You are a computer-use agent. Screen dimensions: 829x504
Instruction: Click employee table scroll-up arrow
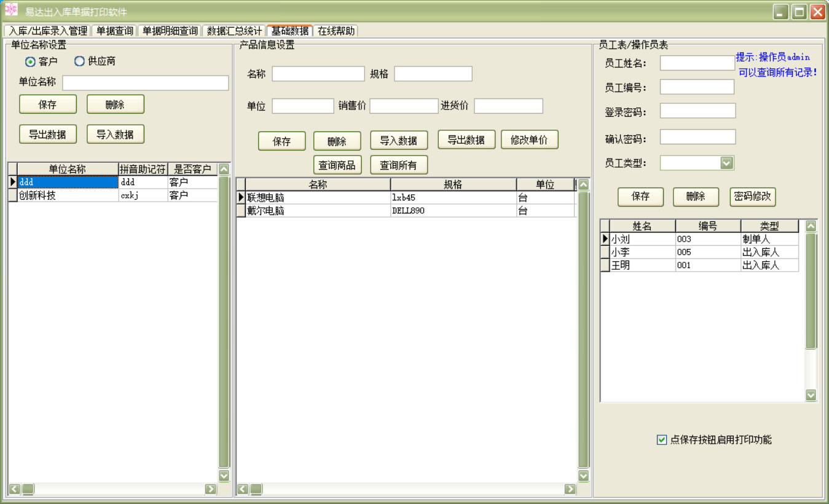pos(811,226)
